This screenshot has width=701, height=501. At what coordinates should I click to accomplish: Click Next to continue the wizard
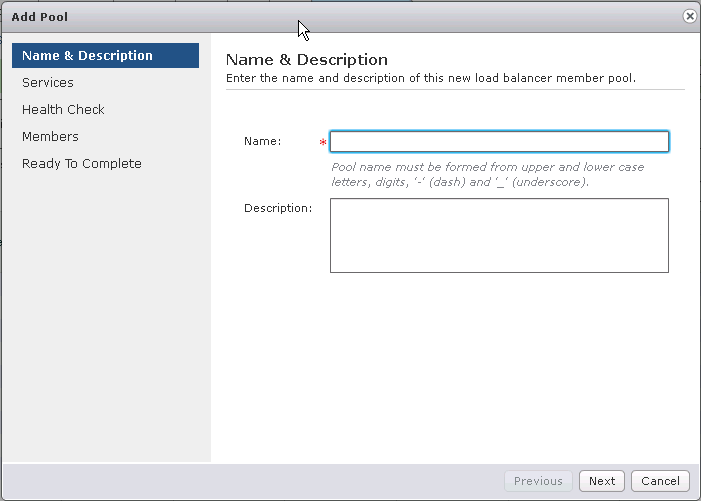click(x=602, y=481)
